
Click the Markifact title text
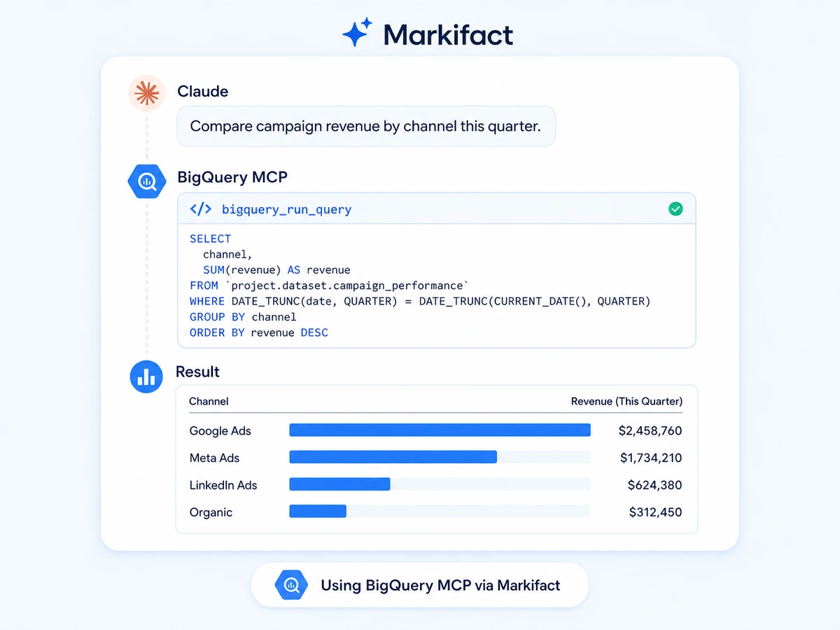(448, 34)
